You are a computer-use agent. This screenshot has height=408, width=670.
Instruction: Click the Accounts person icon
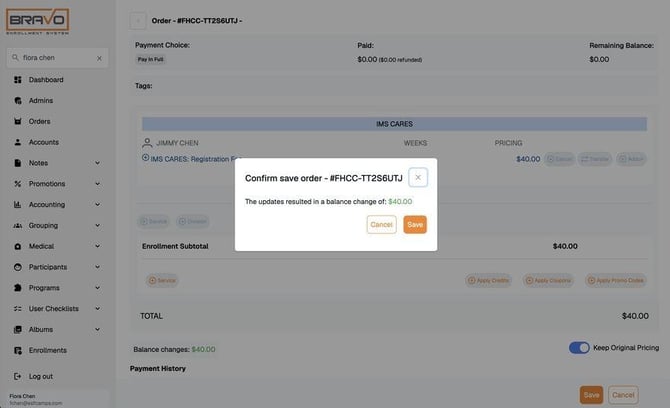click(18, 142)
